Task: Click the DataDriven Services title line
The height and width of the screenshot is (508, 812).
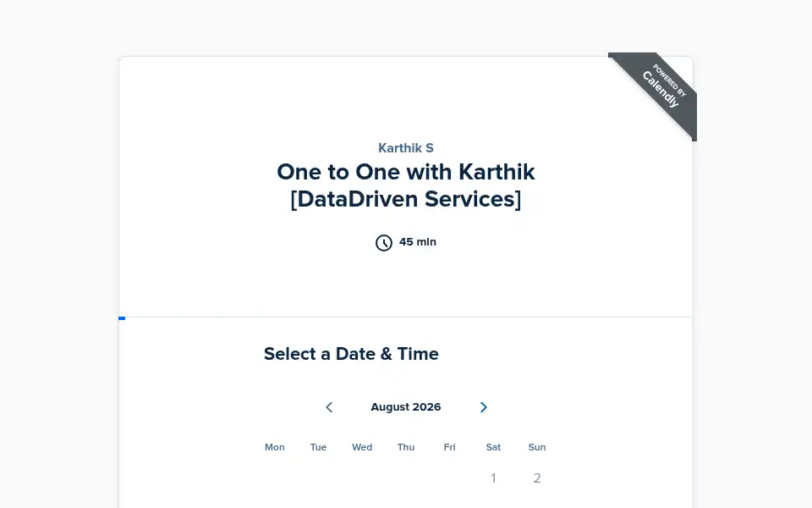Action: pos(406,199)
